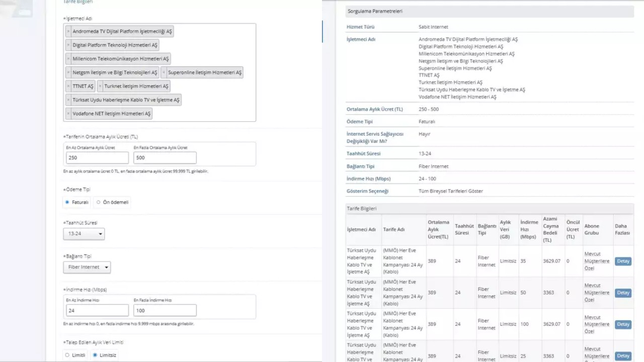
Task: Remove Netgsm İletişim tag
Action: pyautogui.click(x=68, y=72)
